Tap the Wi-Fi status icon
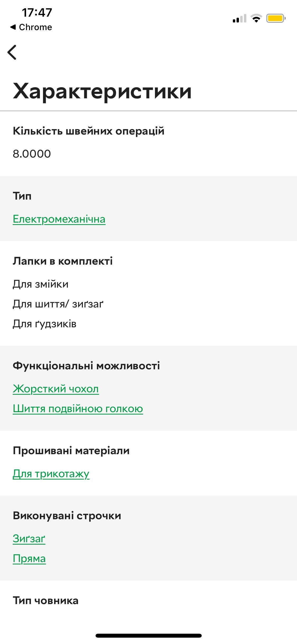The height and width of the screenshot is (644, 297). [256, 18]
